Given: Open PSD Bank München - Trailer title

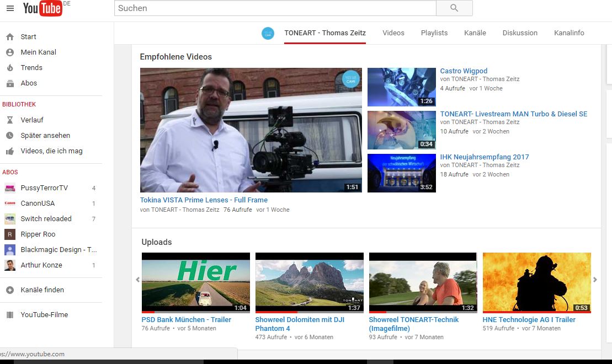Looking at the screenshot, I should (186, 319).
